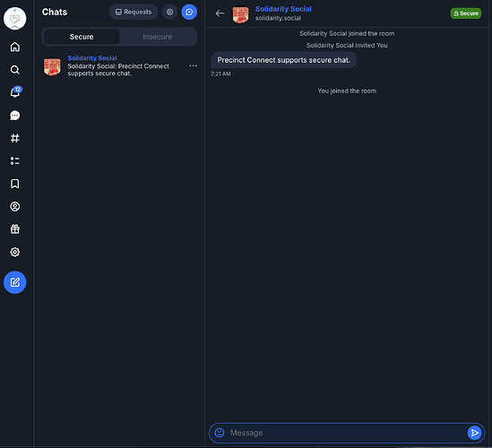Open the Chats speech bubble icon
Screen dimensions: 492x448
[14, 116]
